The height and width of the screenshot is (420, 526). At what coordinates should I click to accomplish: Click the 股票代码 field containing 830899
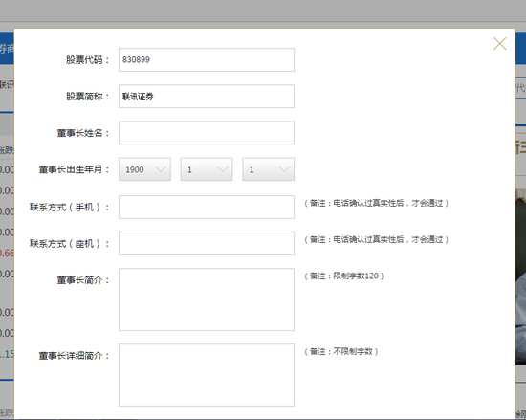207,59
